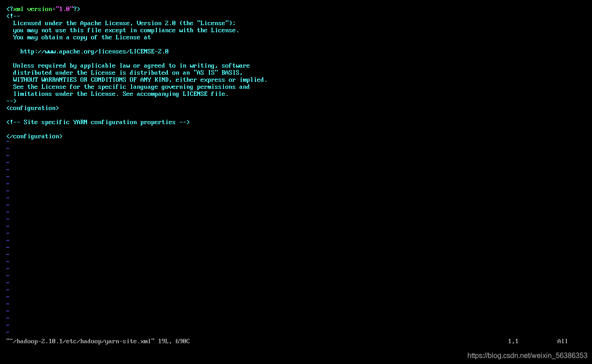Click the Apache LICENSE-2.0 URL text
The image size is (592, 364).
tap(94, 51)
